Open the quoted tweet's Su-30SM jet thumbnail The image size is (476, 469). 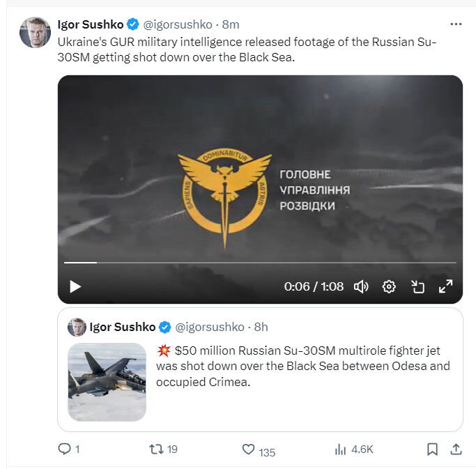tap(107, 382)
